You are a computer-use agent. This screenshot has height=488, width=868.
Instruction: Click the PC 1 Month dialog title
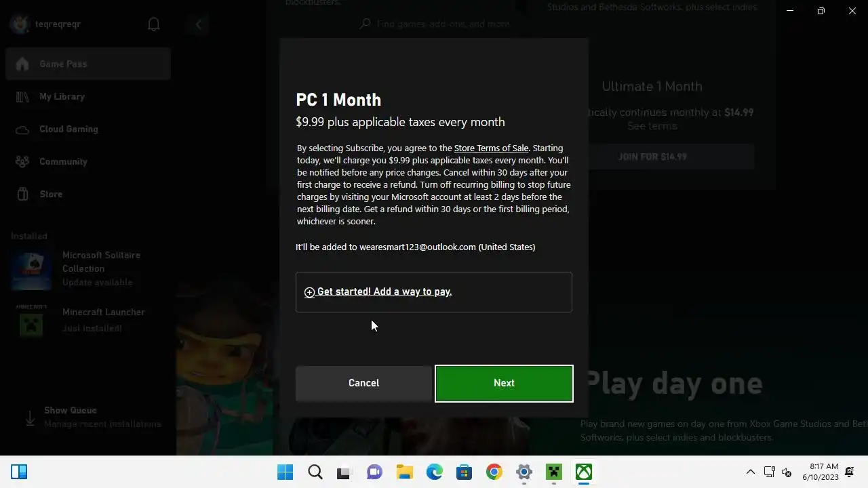(x=338, y=100)
